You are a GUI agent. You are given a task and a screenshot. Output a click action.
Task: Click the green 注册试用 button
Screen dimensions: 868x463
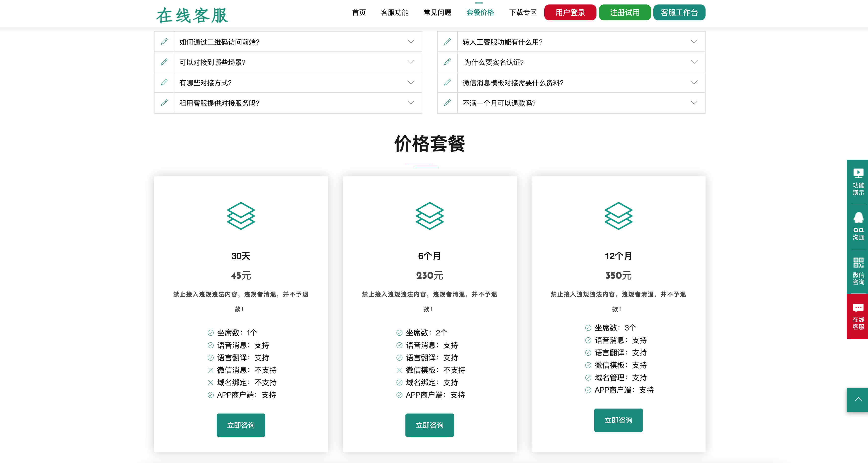point(625,12)
